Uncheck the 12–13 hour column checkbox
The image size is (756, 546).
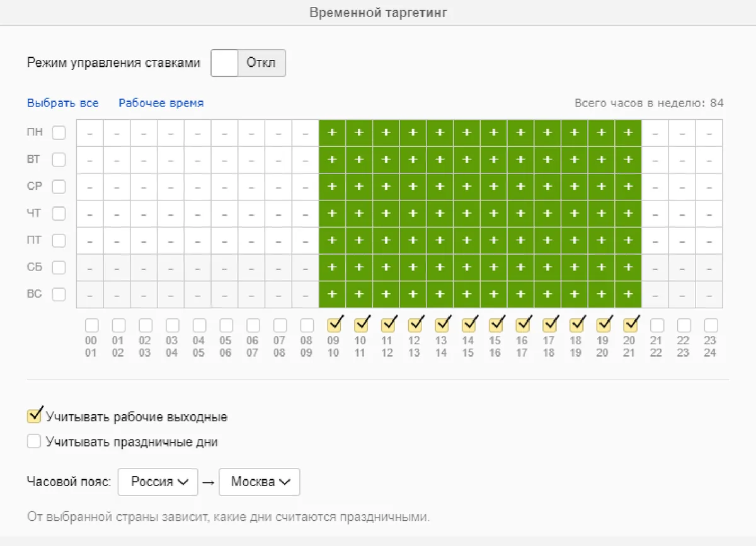coord(415,325)
